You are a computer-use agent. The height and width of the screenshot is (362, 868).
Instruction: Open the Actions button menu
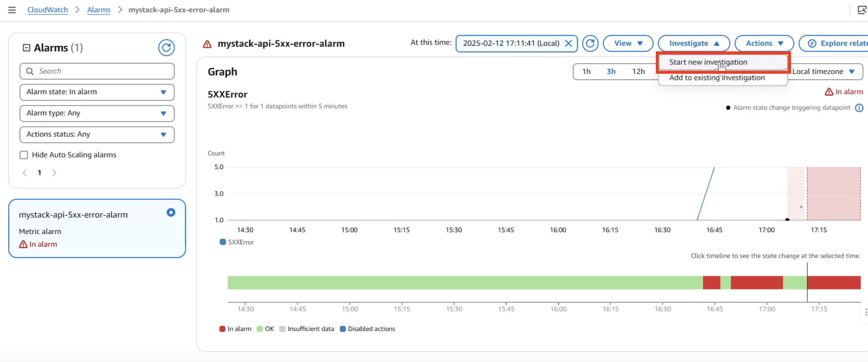click(x=764, y=44)
